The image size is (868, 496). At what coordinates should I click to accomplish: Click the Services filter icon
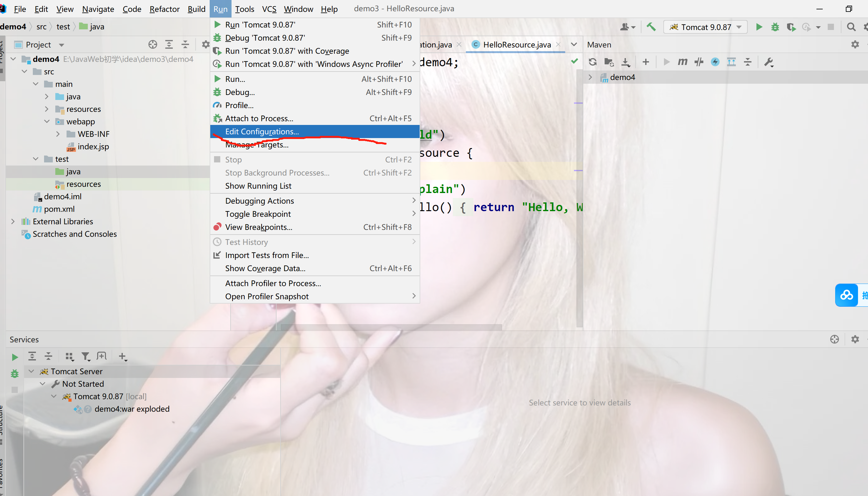click(x=85, y=356)
